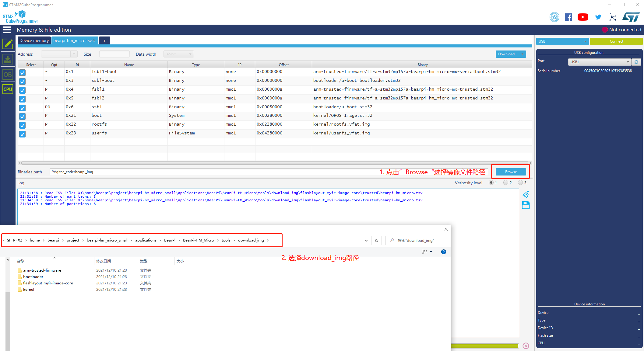Navigate to BearPi-HM_Micro breadcrumb

(x=199, y=240)
